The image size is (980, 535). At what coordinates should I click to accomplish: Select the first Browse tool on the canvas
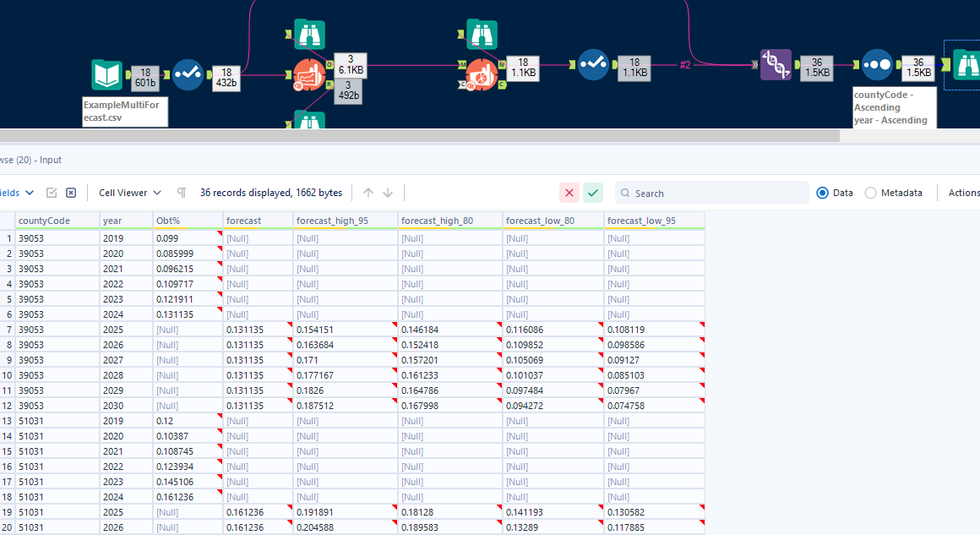coord(309,34)
